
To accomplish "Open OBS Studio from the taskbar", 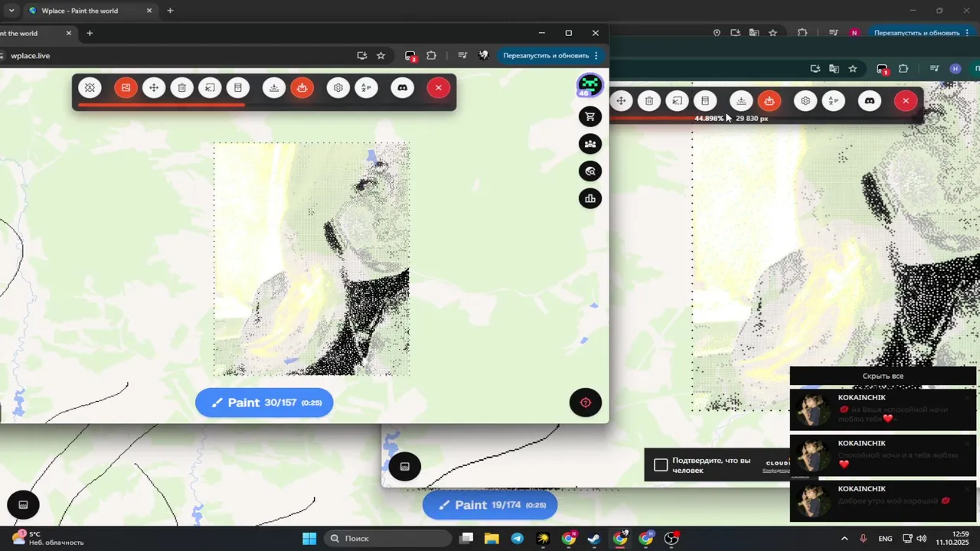I will tap(671, 539).
